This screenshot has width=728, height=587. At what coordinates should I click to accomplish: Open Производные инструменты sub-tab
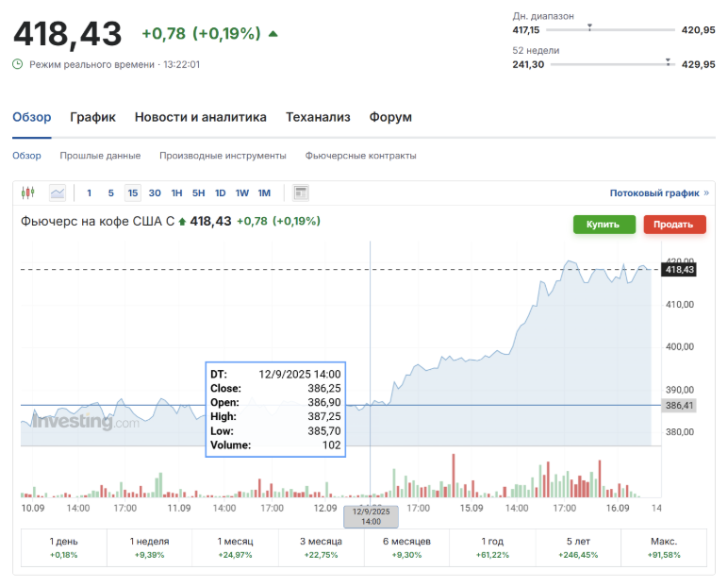223,156
